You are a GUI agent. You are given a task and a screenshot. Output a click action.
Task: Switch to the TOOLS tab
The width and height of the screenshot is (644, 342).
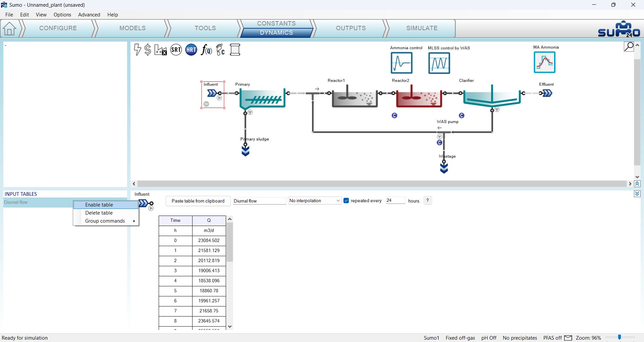click(x=205, y=28)
